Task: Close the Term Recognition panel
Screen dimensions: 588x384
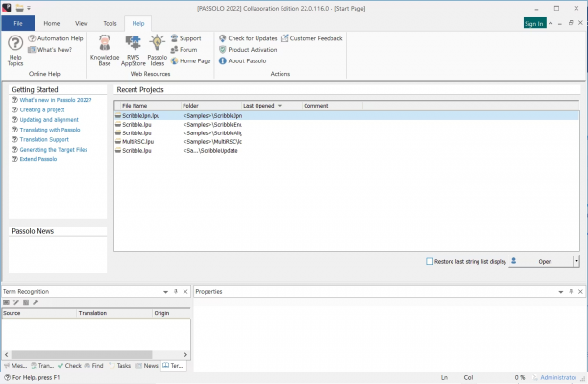Action: 185,292
